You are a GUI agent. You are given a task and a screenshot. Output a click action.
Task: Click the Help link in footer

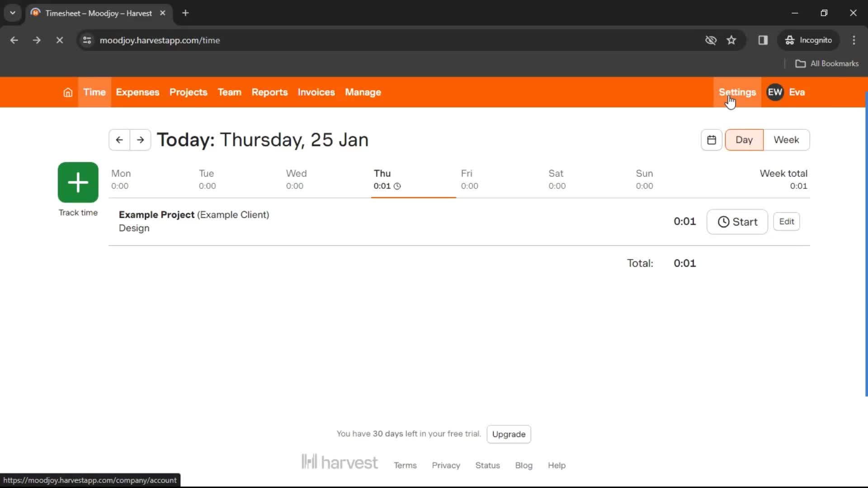(x=557, y=465)
